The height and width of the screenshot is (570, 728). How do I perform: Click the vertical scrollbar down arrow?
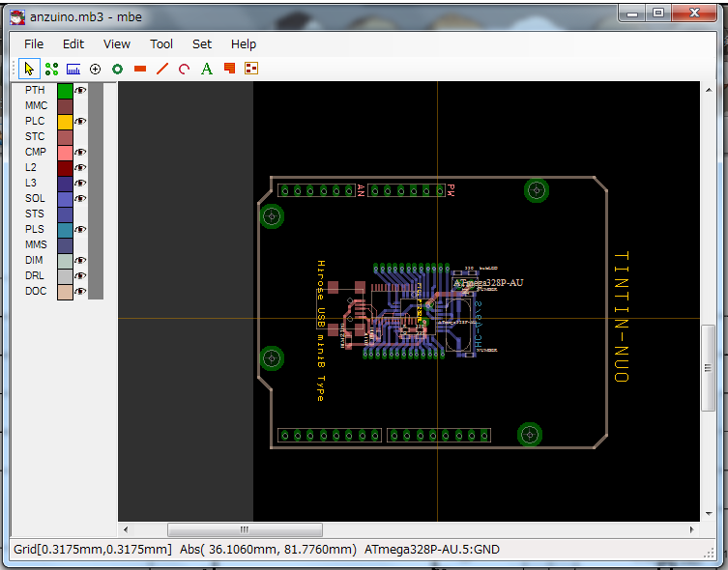coord(709,513)
